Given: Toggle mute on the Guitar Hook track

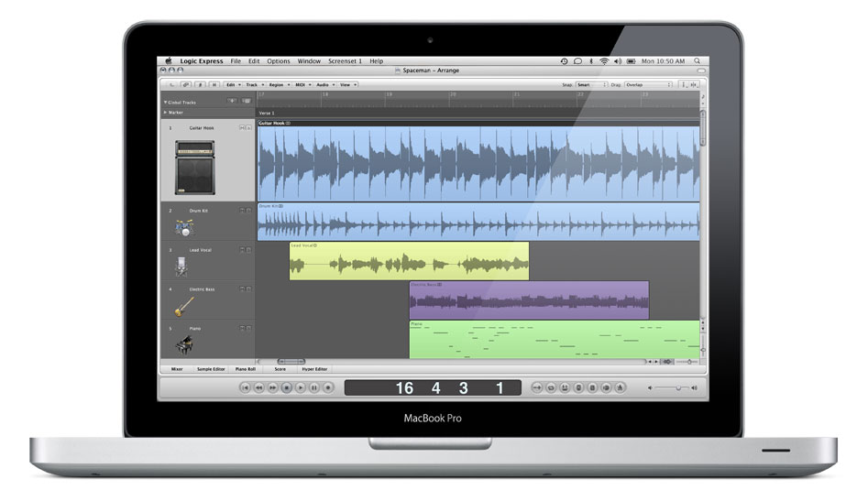Looking at the screenshot, I should click(241, 128).
